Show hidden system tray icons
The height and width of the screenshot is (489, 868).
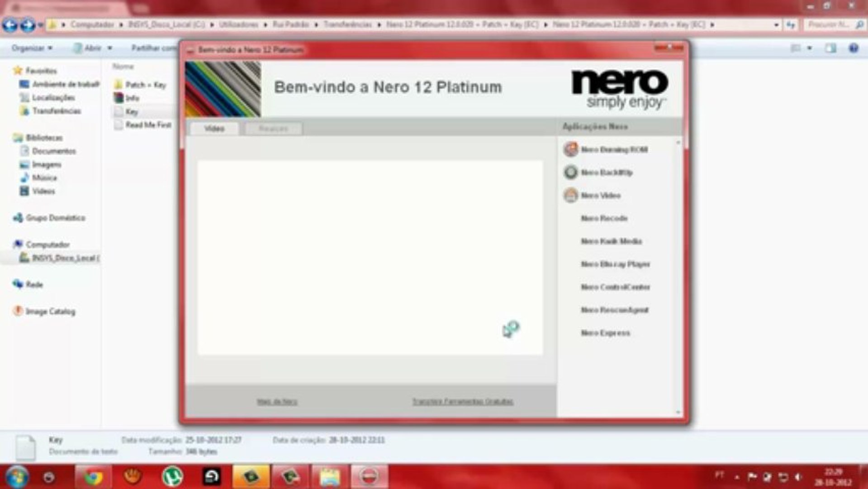(737, 477)
